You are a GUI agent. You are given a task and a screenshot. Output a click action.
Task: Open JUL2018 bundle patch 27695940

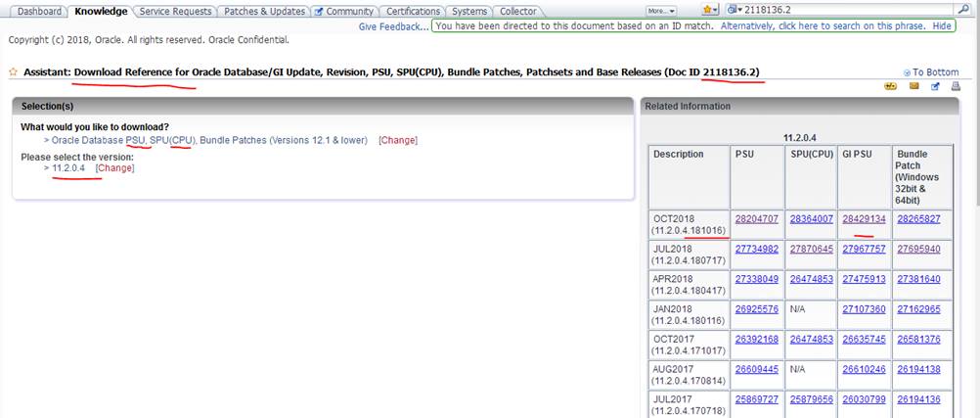click(x=918, y=249)
